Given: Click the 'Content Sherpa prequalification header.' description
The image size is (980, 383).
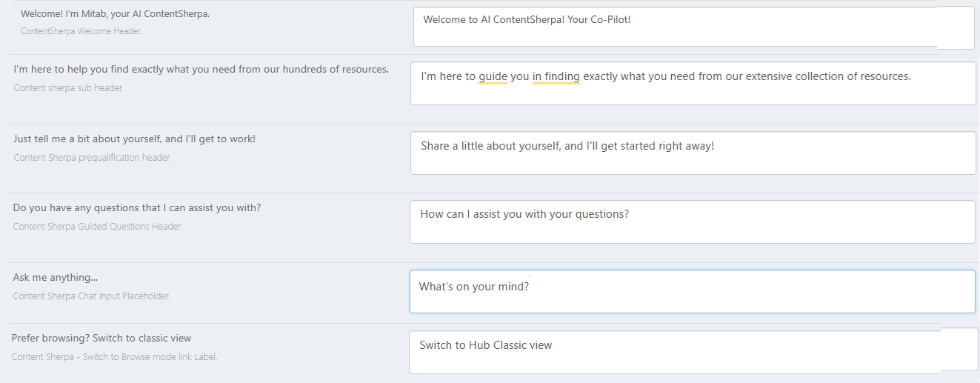Looking at the screenshot, I should 92,158.
